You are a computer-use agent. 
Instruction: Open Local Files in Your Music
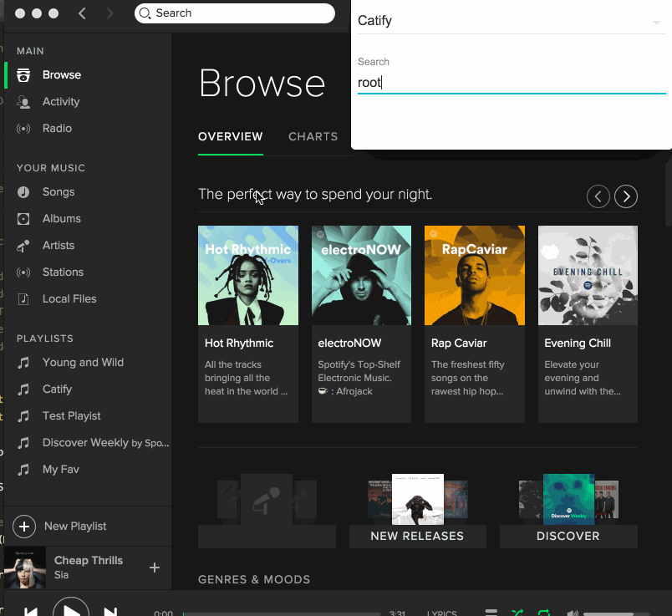69,298
